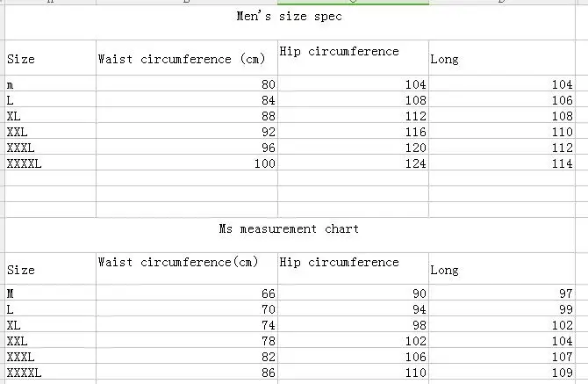Select the L size cell in Ms chart
The width and height of the screenshot is (588, 384).
(50, 308)
